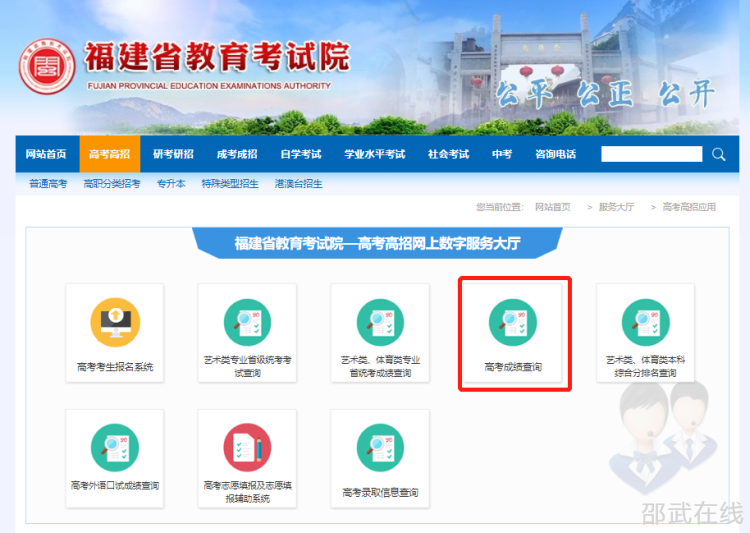The height and width of the screenshot is (533, 750).
Task: Open 成考成招 navigation item
Action: (237, 154)
